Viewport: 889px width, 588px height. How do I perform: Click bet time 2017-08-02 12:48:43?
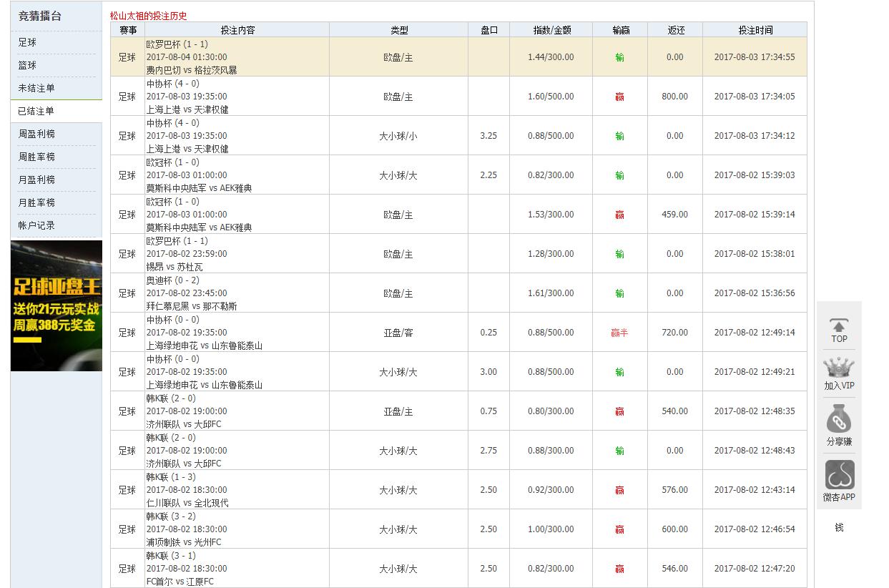click(x=755, y=451)
